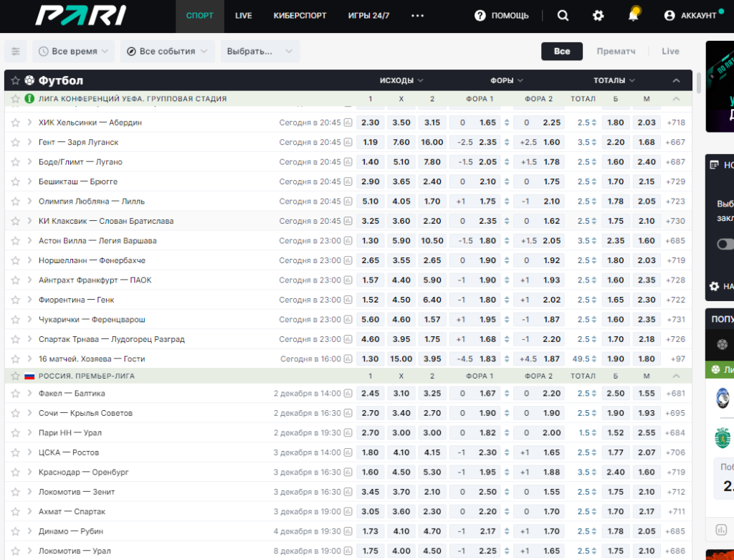
Task: Open the search magnifier icon
Action: pyautogui.click(x=563, y=16)
